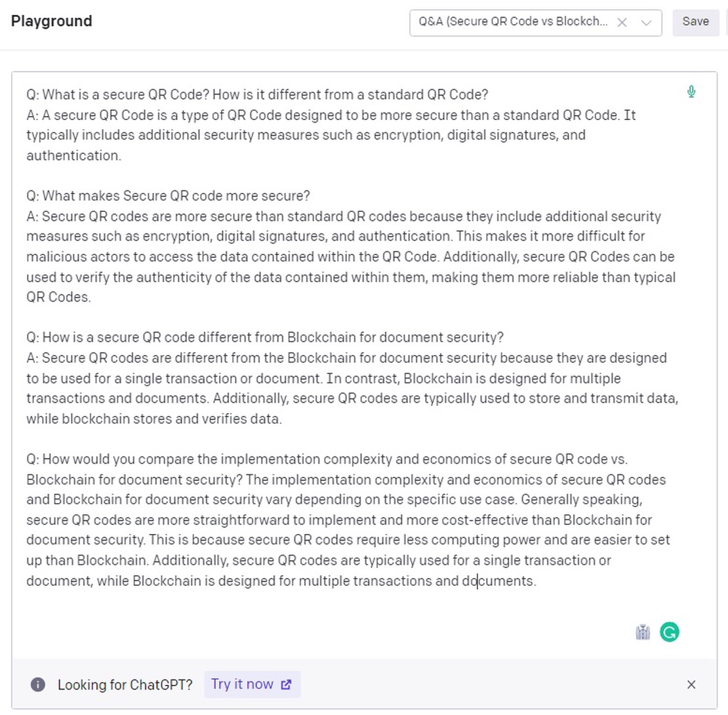This screenshot has width=728, height=715.
Task: Click the external-link icon on Try it now
Action: tap(287, 684)
